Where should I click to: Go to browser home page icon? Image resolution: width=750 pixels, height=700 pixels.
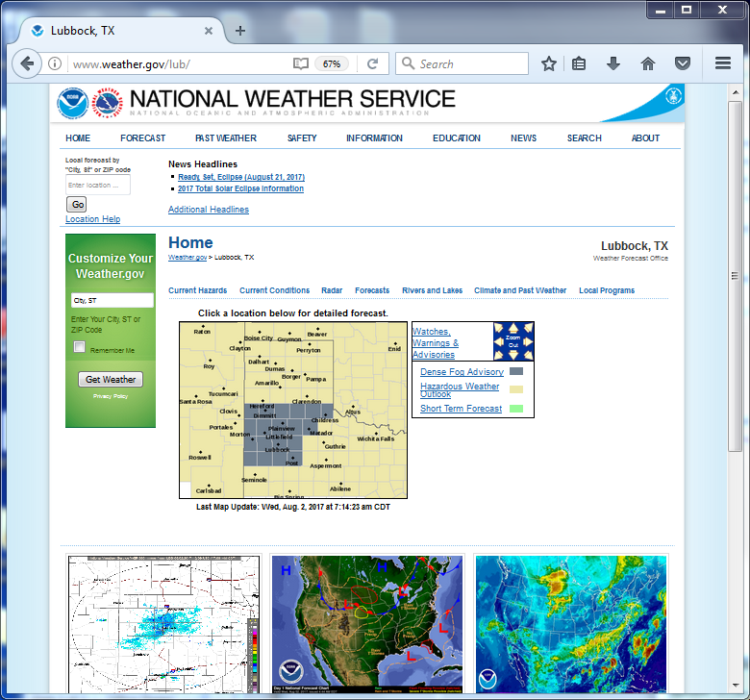648,63
